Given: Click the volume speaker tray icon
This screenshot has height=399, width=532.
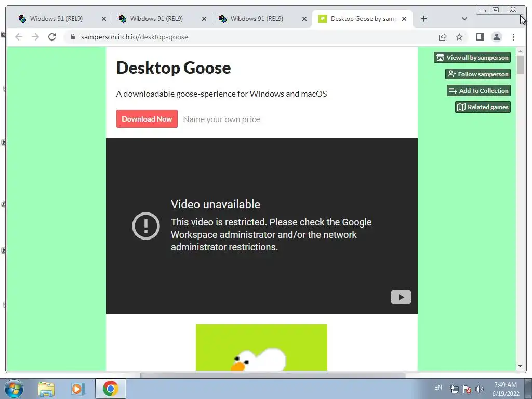Looking at the screenshot, I should 479,389.
